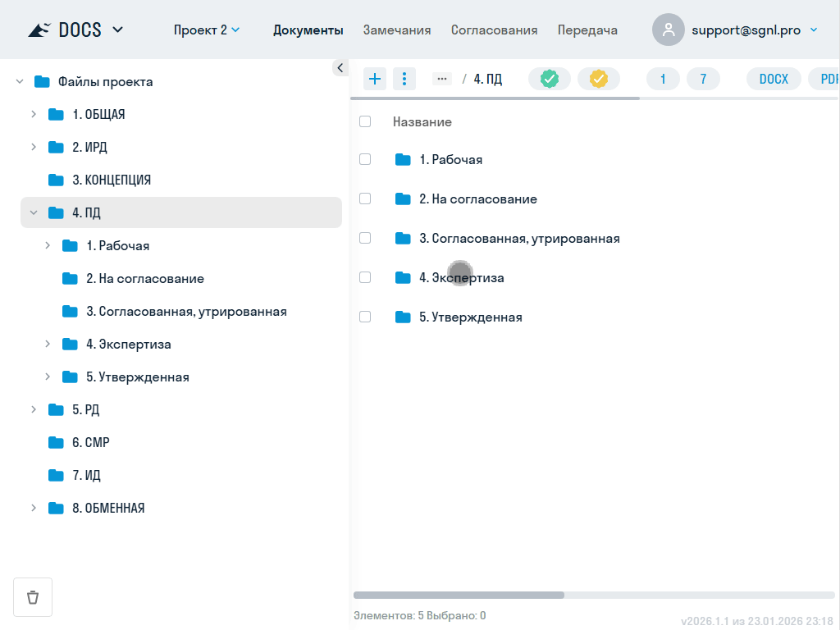Image resolution: width=840 pixels, height=630 pixels.
Task: Check the checkbox next to '1. Рабочая'
Action: 365,159
